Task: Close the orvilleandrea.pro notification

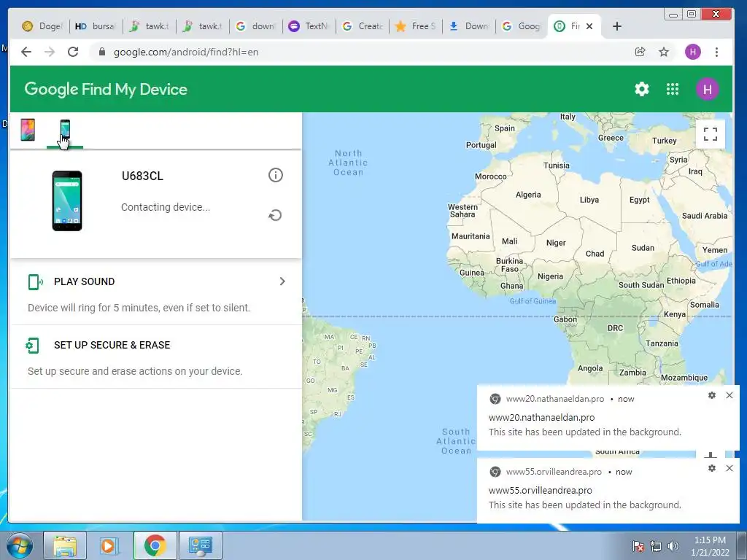Action: (729, 468)
